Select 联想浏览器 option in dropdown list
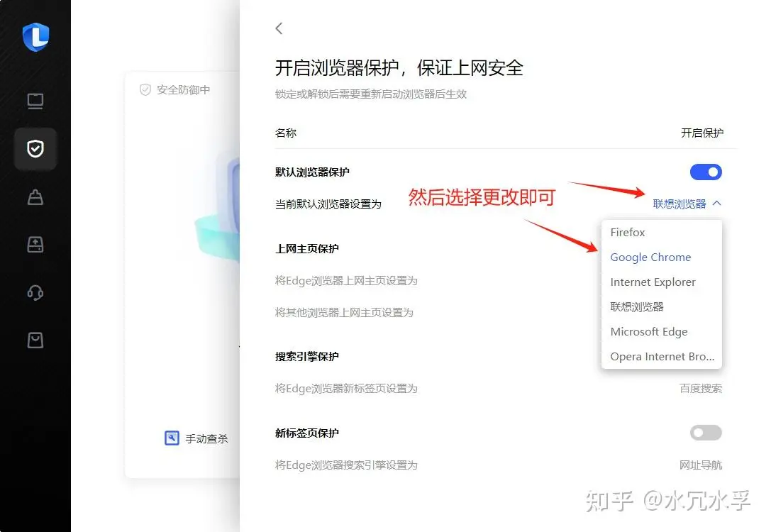The width and height of the screenshot is (771, 532). click(637, 307)
